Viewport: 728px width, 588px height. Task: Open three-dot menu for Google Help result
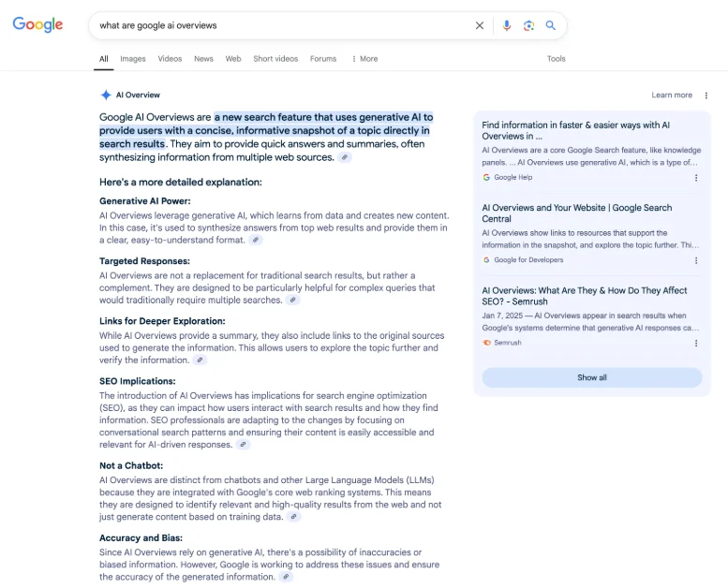(x=696, y=177)
